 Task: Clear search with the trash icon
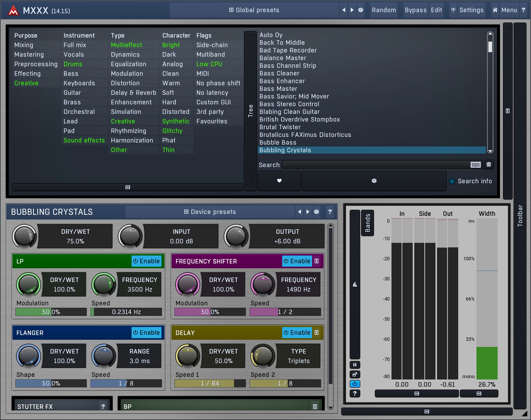click(489, 164)
